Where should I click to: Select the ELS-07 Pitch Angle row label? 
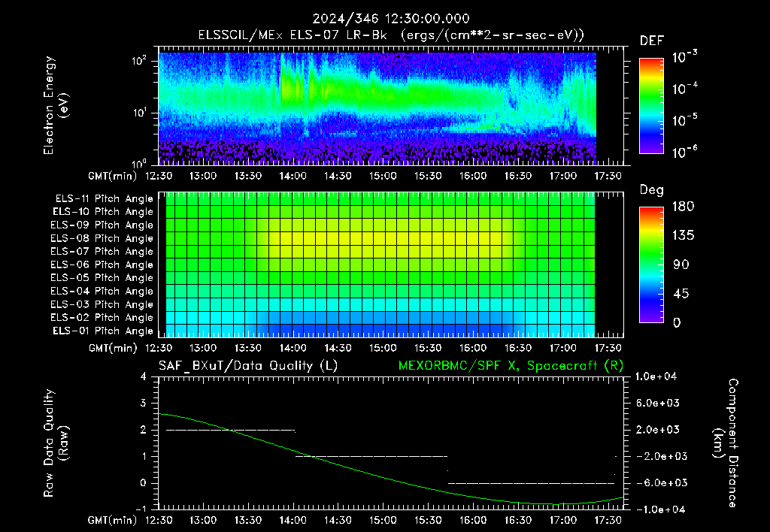(102, 251)
